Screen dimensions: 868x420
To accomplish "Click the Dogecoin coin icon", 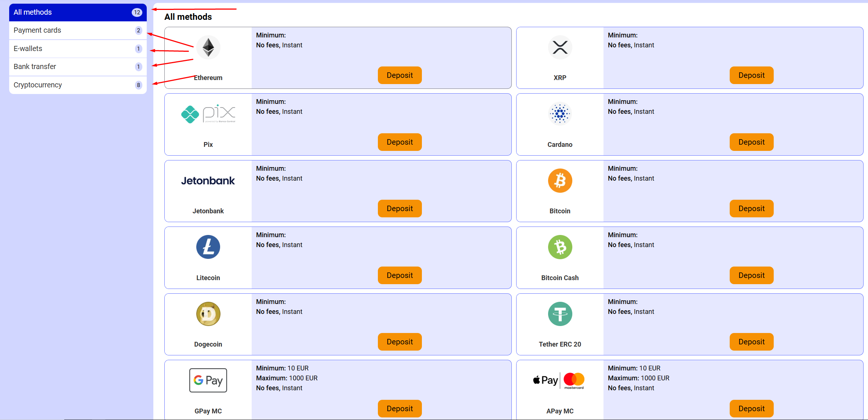I will (208, 314).
